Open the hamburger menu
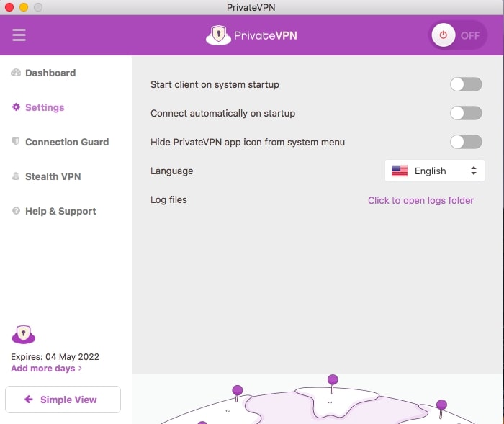This screenshot has height=424, width=504. [x=19, y=35]
